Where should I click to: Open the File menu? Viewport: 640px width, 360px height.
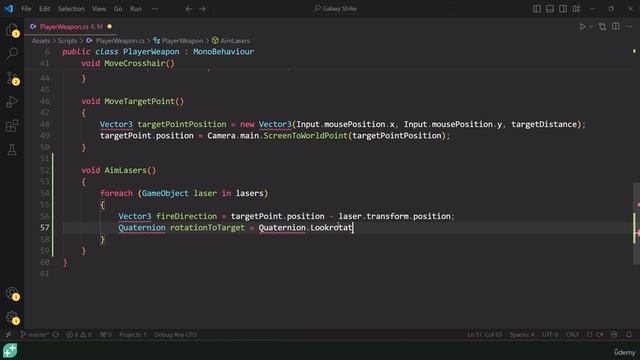[26, 9]
